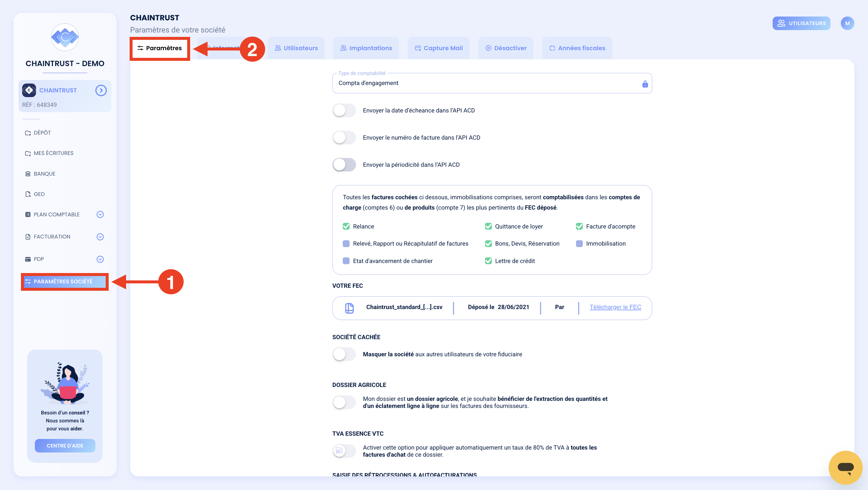Click the people icon on Utilisateurs tab

tap(278, 48)
